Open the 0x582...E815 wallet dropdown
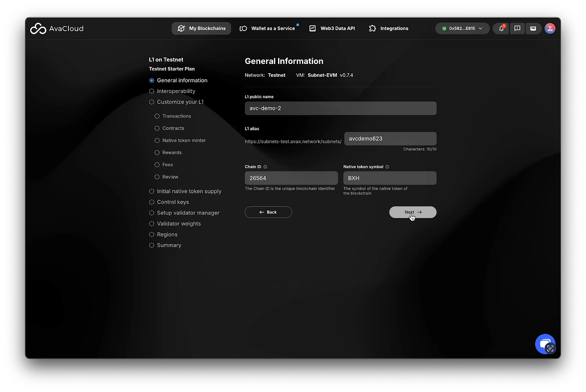586x392 pixels. point(462,29)
